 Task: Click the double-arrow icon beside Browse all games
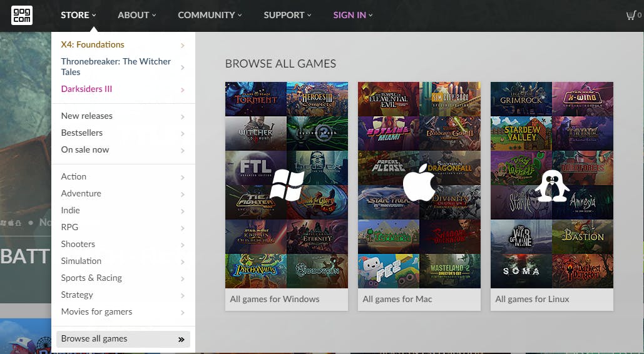(x=181, y=339)
